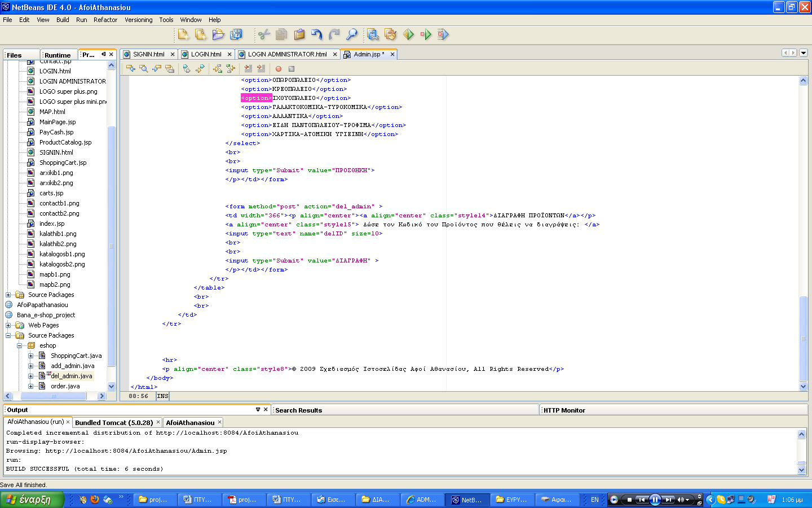Open the Build menu
This screenshot has height=508, width=812.
click(63, 20)
